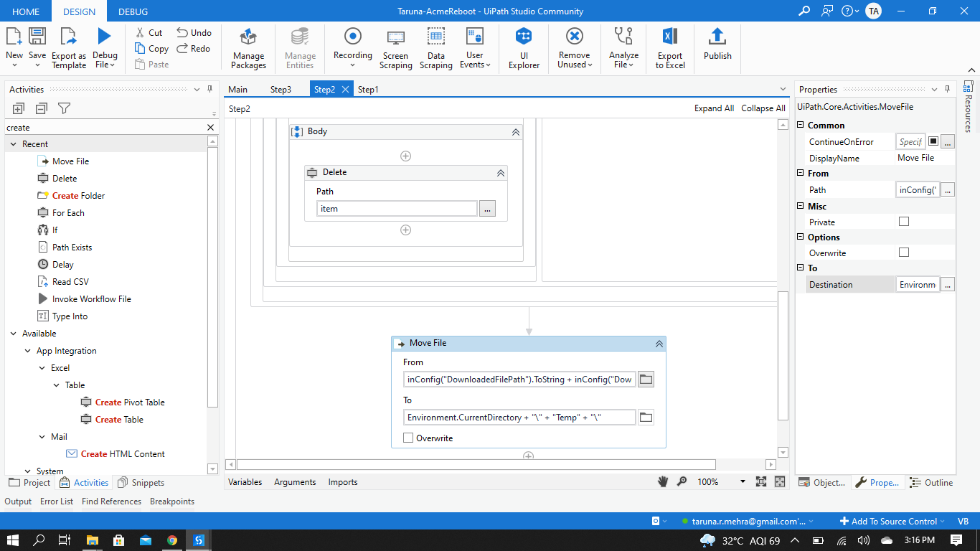Enable Private checkbox in Properties
This screenshot has width=980, height=551.
(904, 222)
